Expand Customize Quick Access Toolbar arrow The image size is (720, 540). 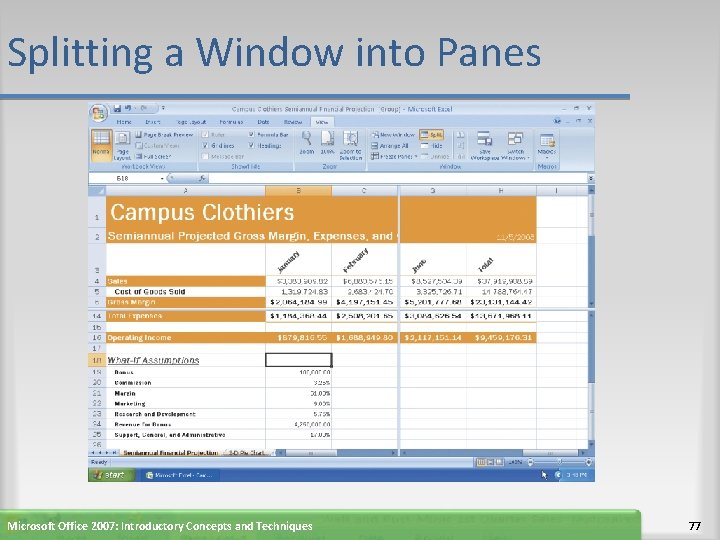click(163, 108)
